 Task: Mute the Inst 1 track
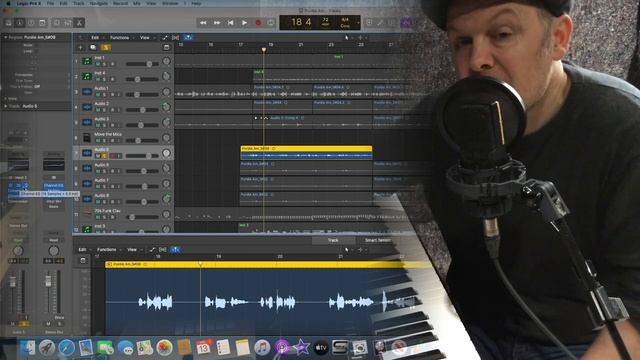point(98,64)
